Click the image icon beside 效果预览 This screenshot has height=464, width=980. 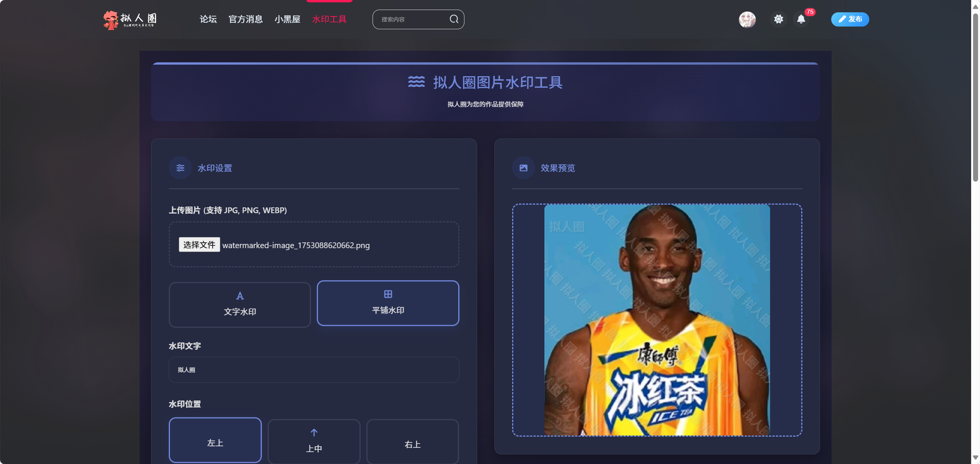pyautogui.click(x=523, y=168)
